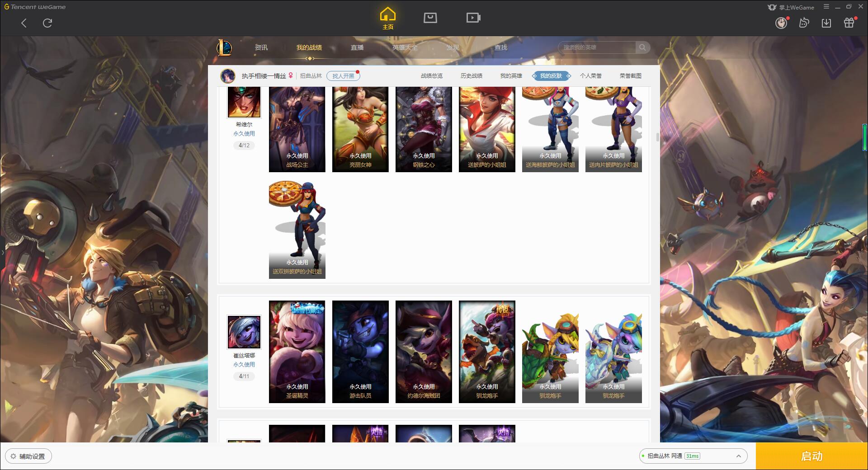Open the 发现 tab
The width and height of the screenshot is (868, 470).
453,47
